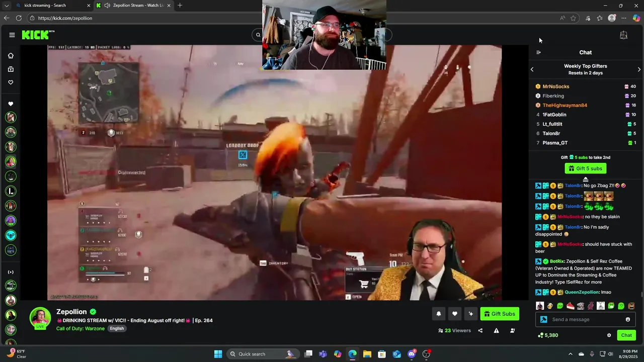Insert the cake slice emote

(x=570, y=306)
